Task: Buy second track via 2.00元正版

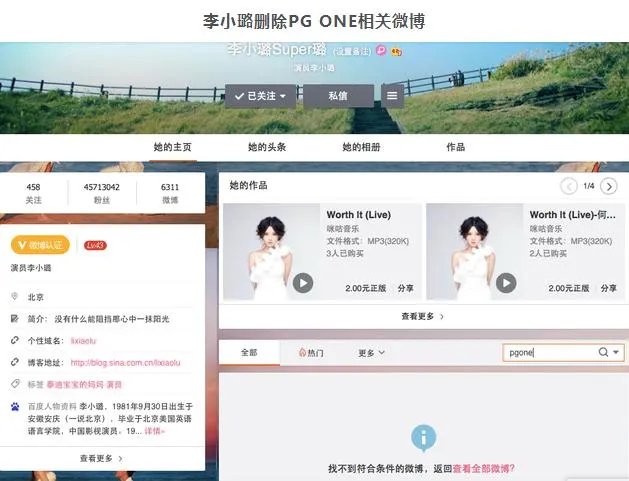Action: pyautogui.click(x=568, y=288)
